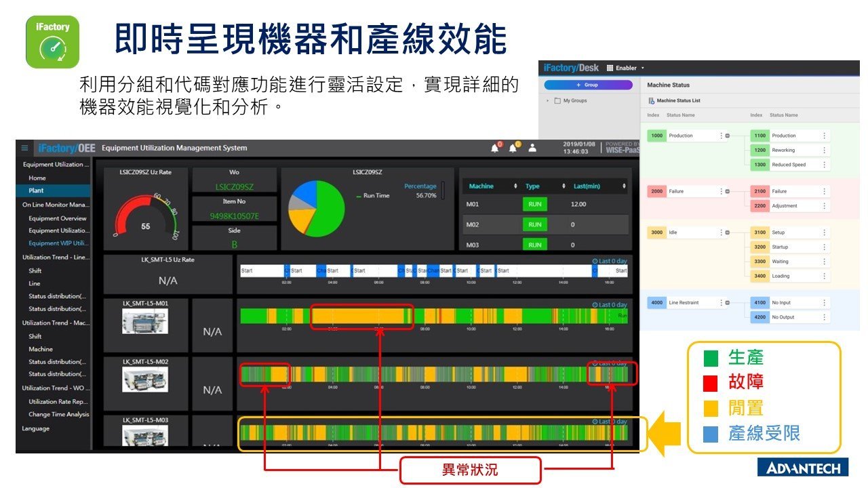This screenshot has height=488, width=868.
Task: Click the RUN status button for M02
Action: tap(535, 224)
